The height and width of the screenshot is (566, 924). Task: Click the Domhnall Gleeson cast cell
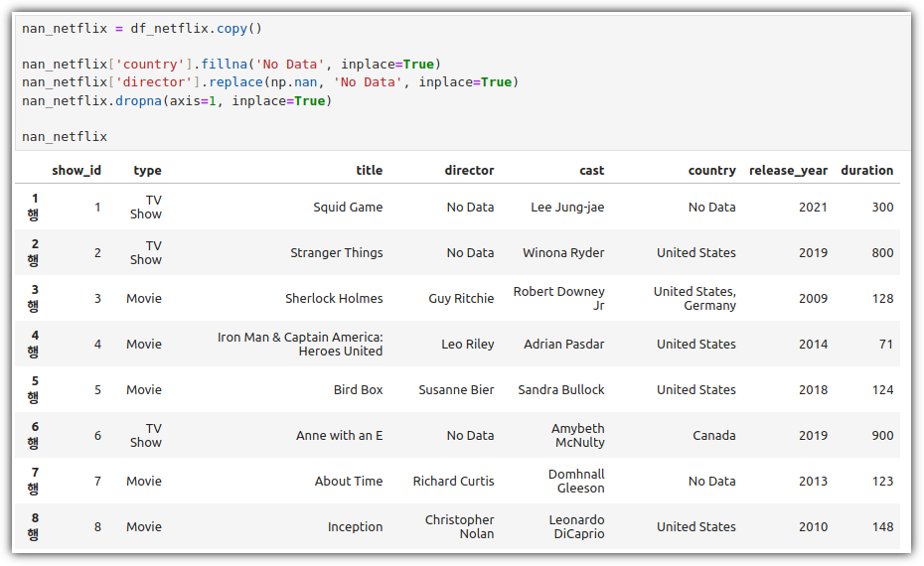tap(576, 482)
